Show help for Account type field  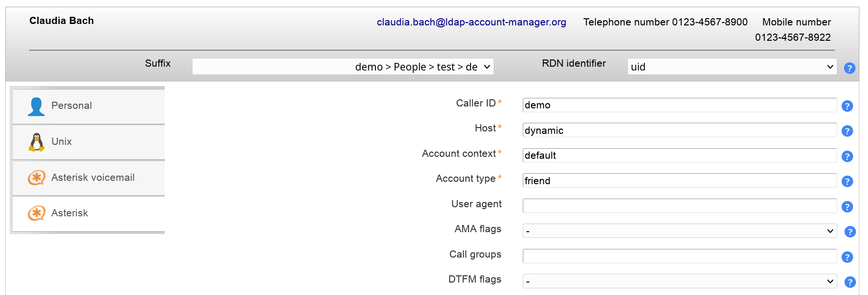coord(847,181)
